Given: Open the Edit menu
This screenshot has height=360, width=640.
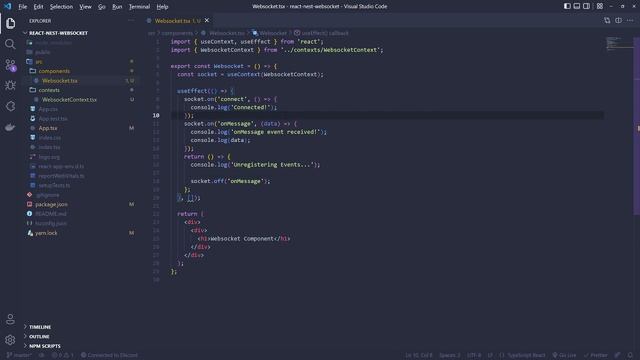Looking at the screenshot, I should 38,7.
